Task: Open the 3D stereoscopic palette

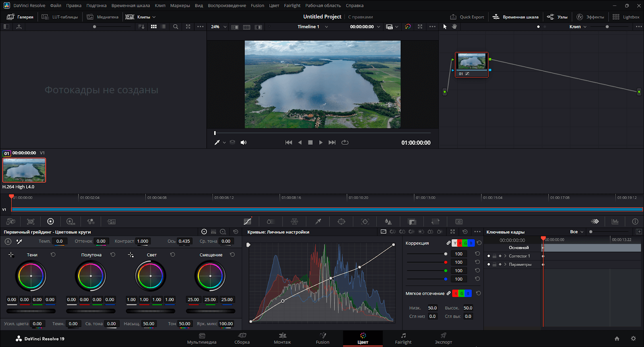Action: [459, 222]
